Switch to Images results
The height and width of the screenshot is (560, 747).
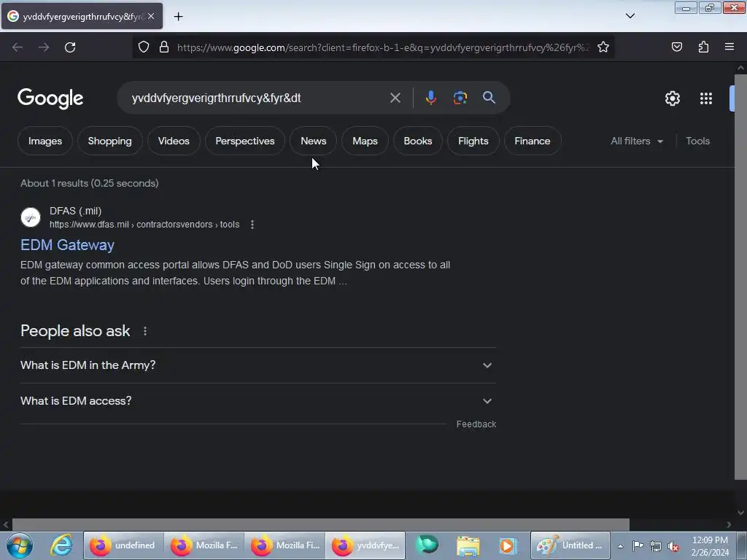point(44,141)
